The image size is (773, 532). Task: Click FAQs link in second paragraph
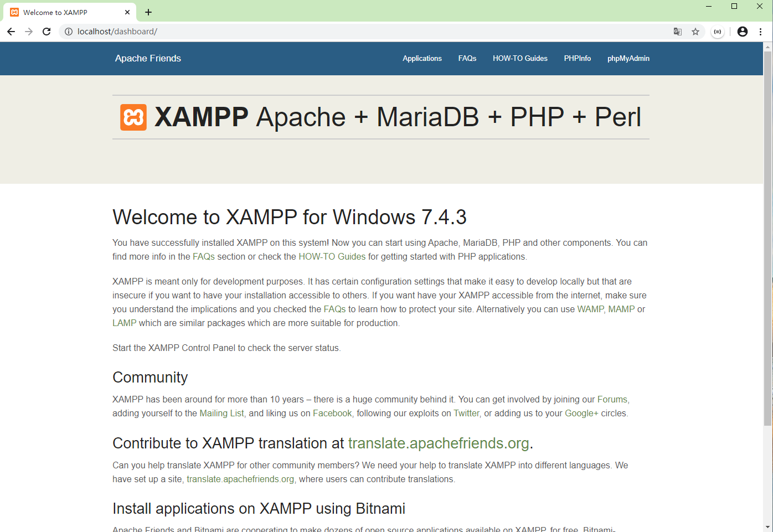pyautogui.click(x=334, y=309)
